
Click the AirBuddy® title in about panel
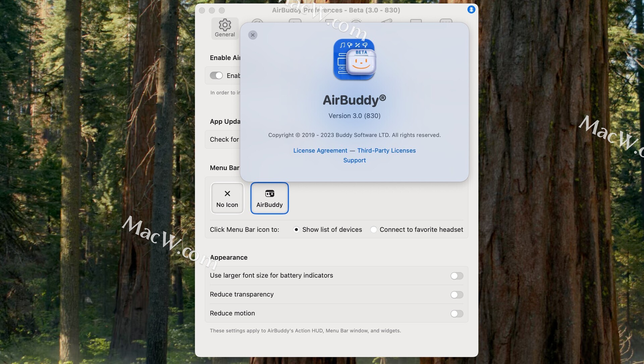click(354, 100)
